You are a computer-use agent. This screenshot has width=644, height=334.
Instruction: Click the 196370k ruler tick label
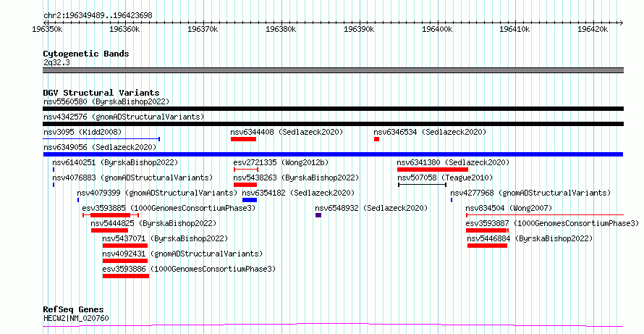203,29
